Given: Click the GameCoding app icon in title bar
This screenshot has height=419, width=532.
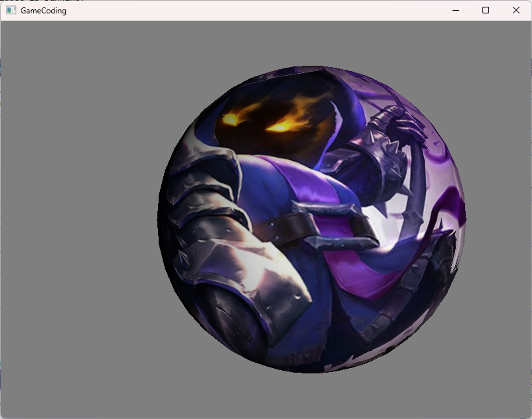Looking at the screenshot, I should tap(11, 10).
